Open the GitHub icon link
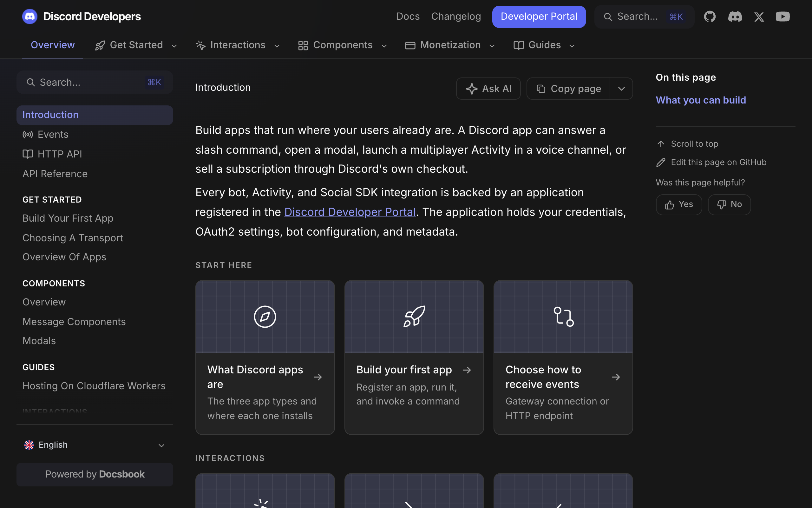This screenshot has height=508, width=812. tap(710, 17)
